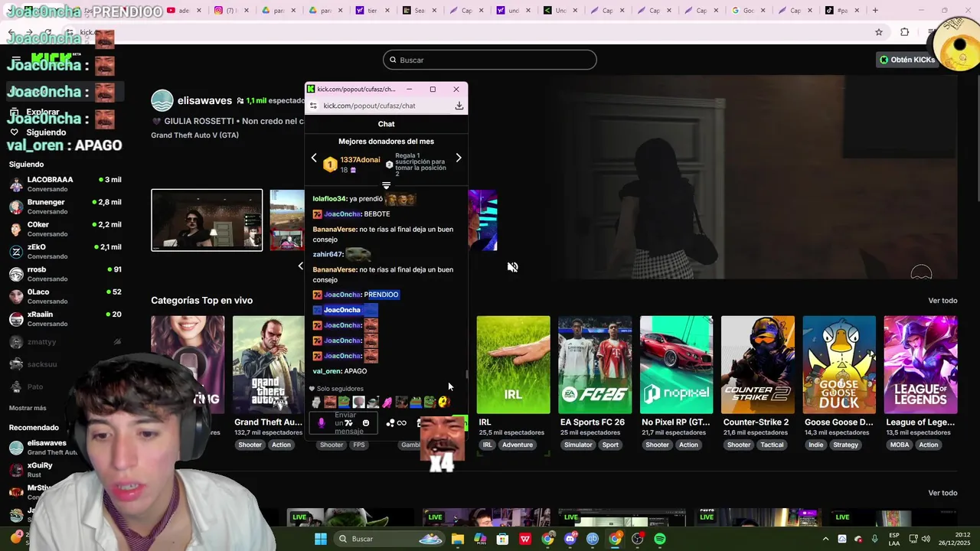Open elisawaves in Recomendado list
This screenshot has width=980, height=551.
pos(46,448)
